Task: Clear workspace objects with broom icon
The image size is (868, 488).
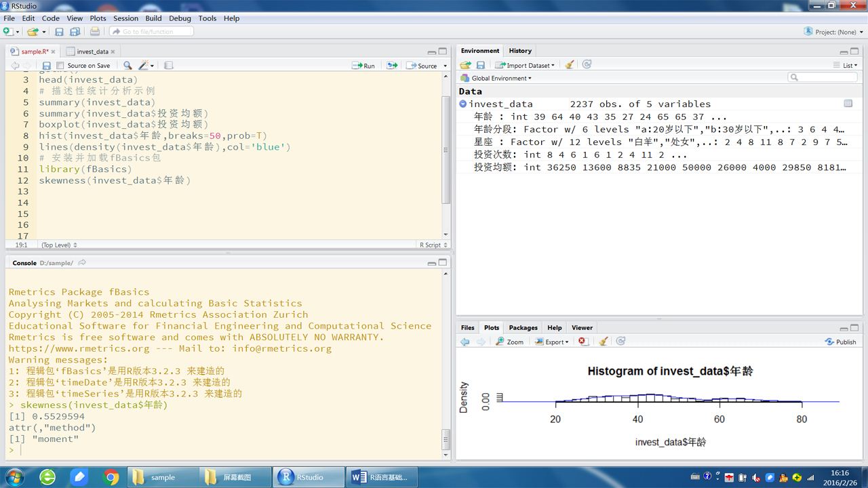Action: 570,64
